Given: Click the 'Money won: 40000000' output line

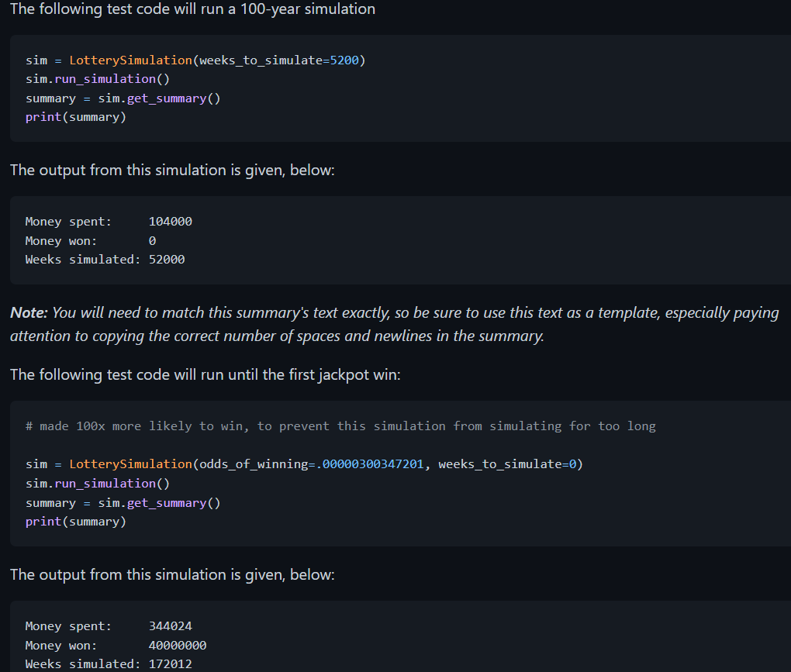Looking at the screenshot, I should [116, 646].
